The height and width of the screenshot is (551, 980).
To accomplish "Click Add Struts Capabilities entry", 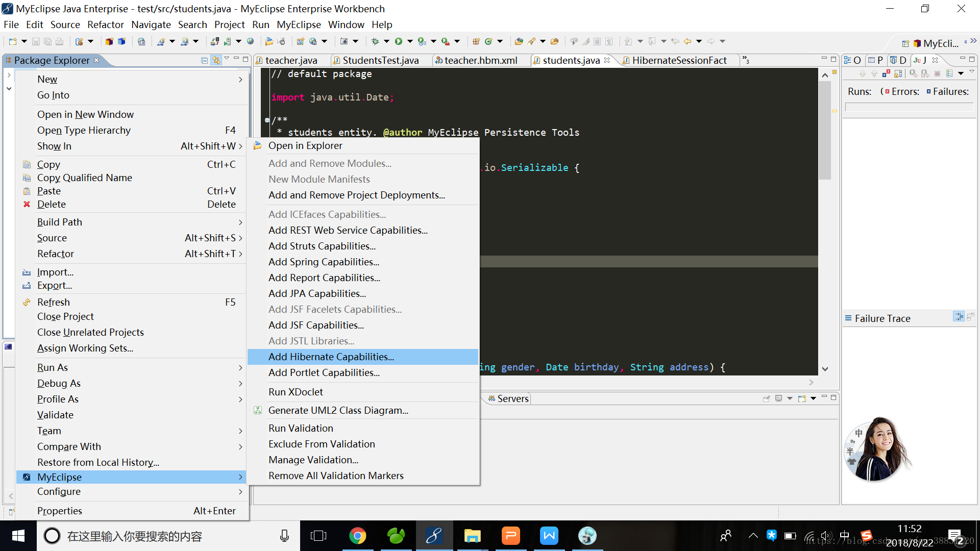I will click(363, 246).
